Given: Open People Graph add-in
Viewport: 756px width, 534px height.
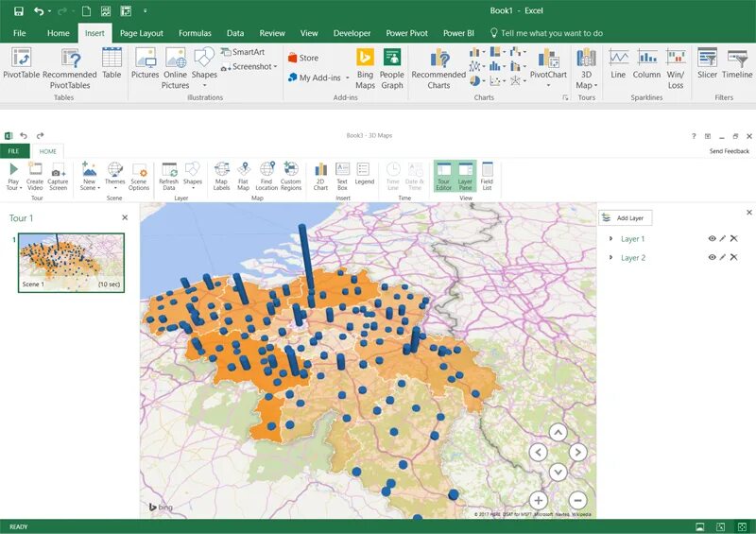Looking at the screenshot, I should pos(391,68).
